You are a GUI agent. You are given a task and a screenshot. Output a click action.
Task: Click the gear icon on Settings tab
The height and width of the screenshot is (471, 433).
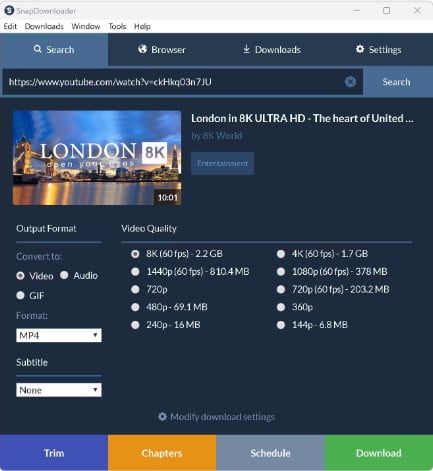click(360, 49)
